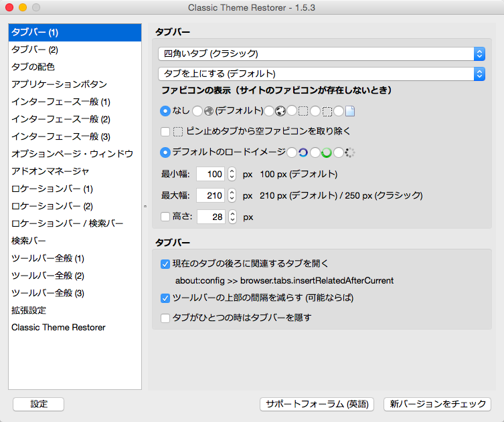Go to 拡張設定 category

[75, 310]
